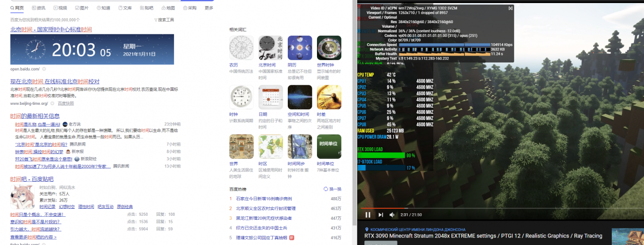Open feedback arrow next to open.baidu.com
Screen dimensions: 644x245
click(44, 69)
